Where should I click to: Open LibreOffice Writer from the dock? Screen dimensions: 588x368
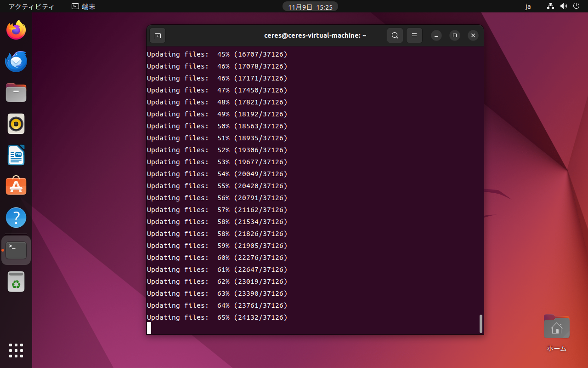(x=16, y=155)
